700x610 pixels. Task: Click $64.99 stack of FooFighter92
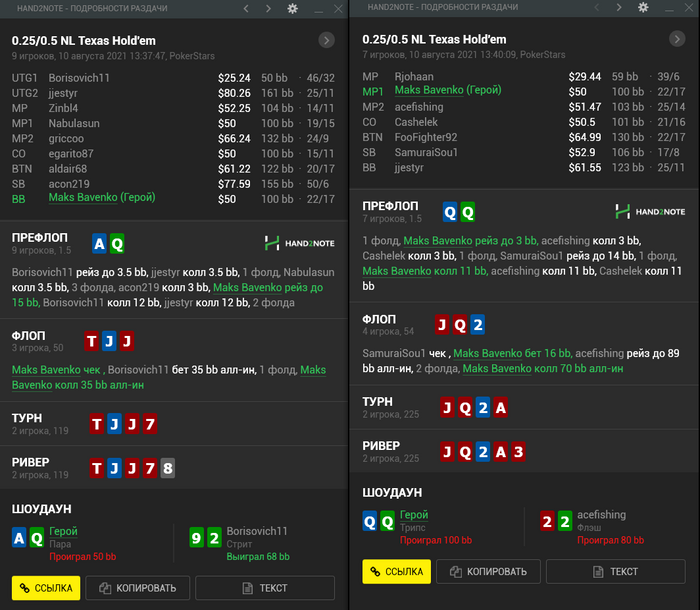(x=585, y=137)
